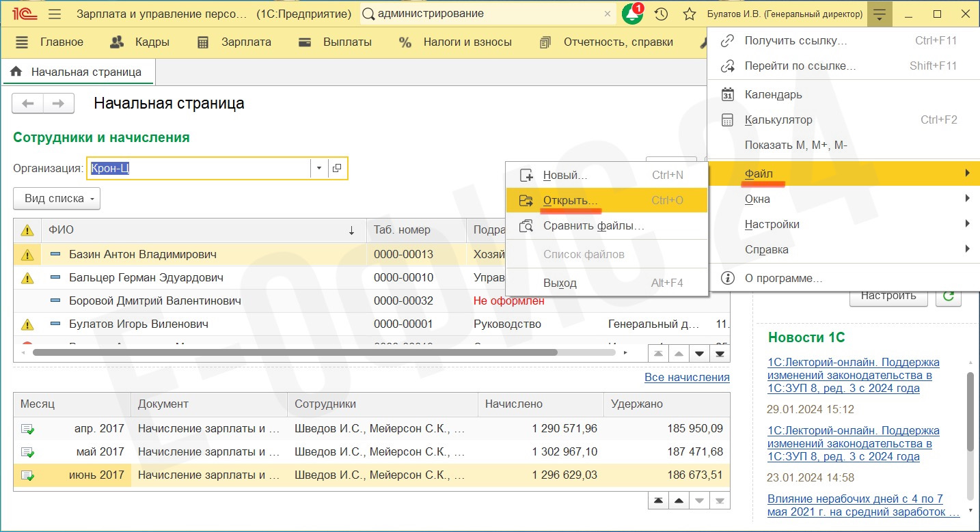Expand the Настройки submenu
This screenshot has width=980, height=532.
[772, 224]
